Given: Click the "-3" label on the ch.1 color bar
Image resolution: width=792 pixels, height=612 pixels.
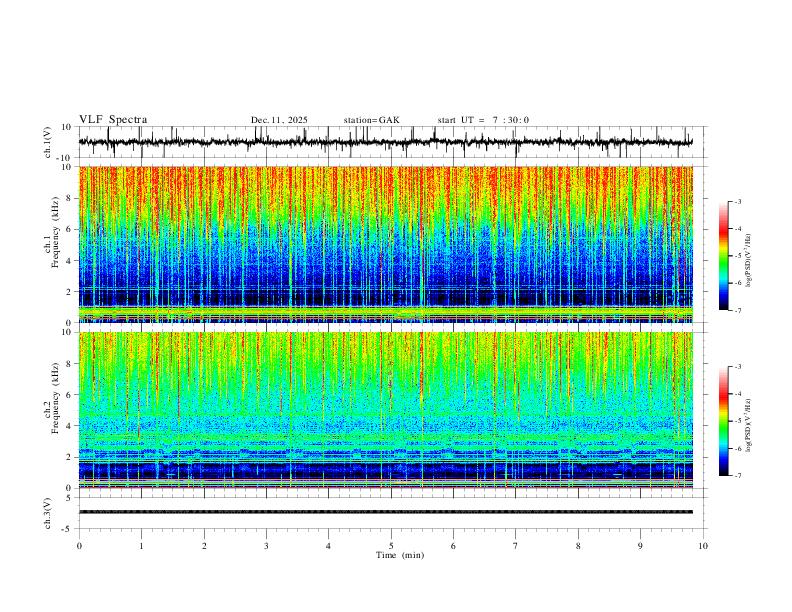Looking at the screenshot, I should pos(737,201).
